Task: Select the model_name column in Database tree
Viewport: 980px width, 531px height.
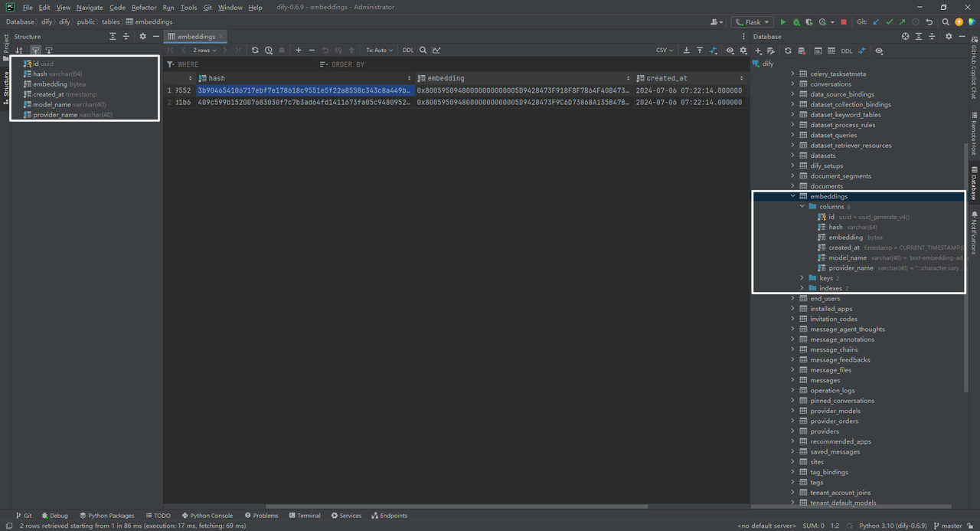Action: coord(848,257)
